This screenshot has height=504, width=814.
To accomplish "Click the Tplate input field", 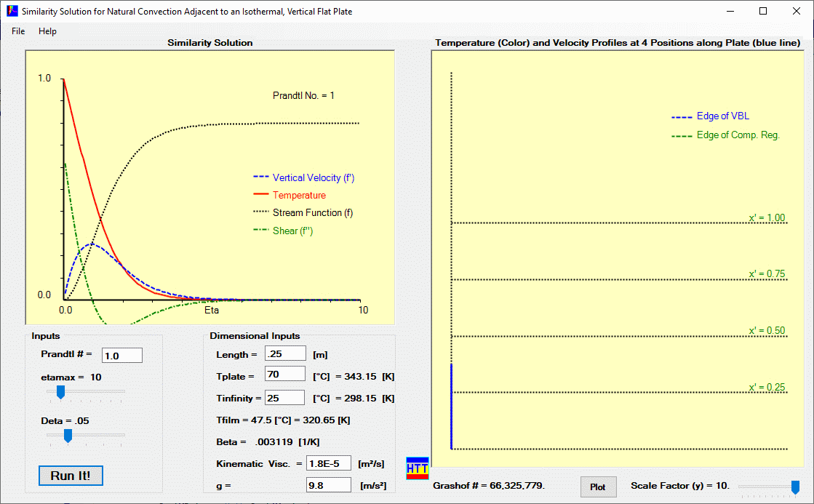I will [285, 375].
